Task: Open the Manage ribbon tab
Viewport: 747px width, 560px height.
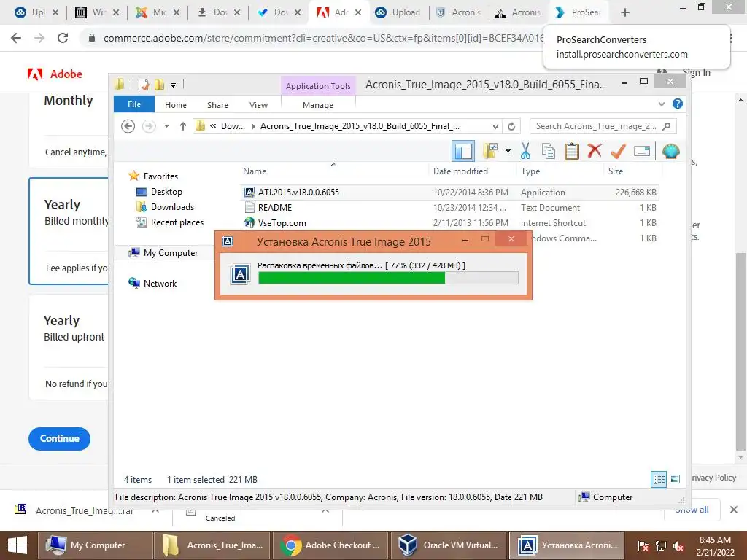Action: (318, 105)
